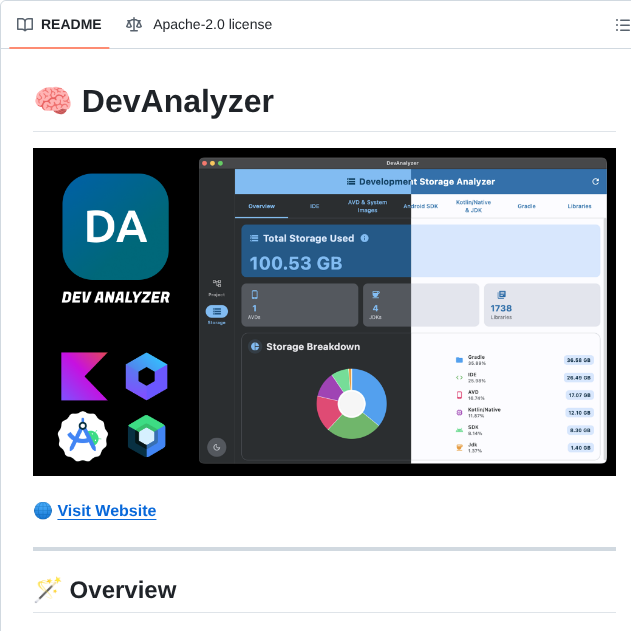Click the Kotlin/Native chip icon in the legend

(459, 412)
